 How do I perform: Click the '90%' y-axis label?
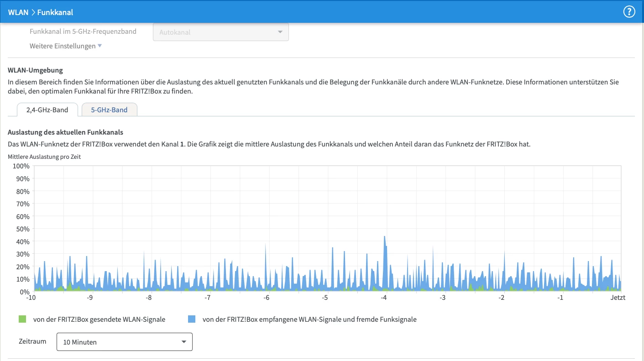coord(23,178)
